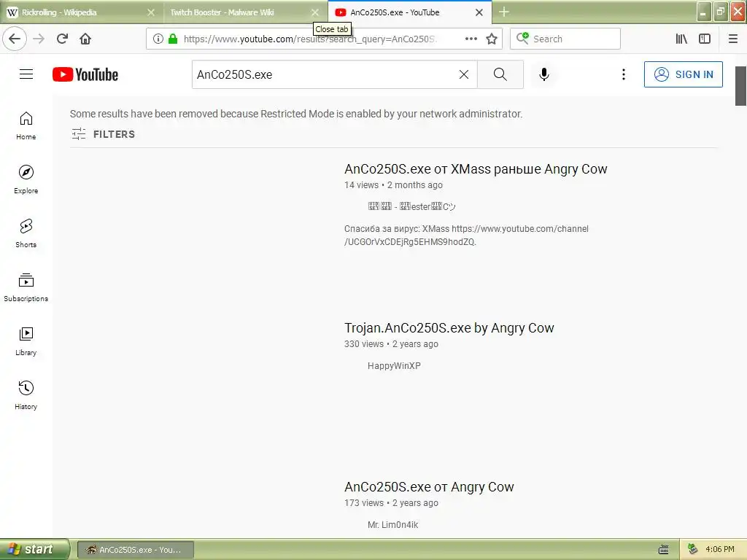Open History in YouTube sidebar
Screen dimensions: 747x560
click(x=26, y=395)
